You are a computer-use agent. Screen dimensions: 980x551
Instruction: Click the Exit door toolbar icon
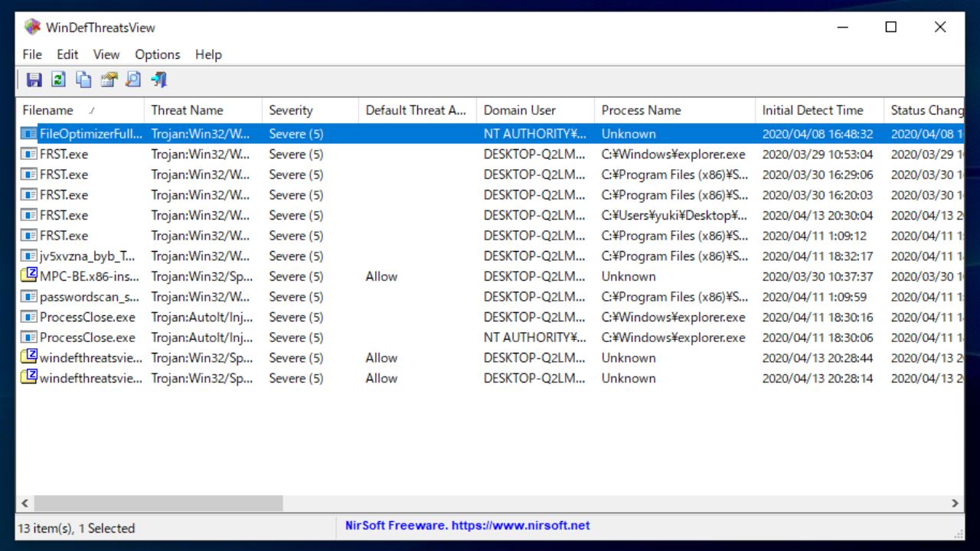coord(158,80)
